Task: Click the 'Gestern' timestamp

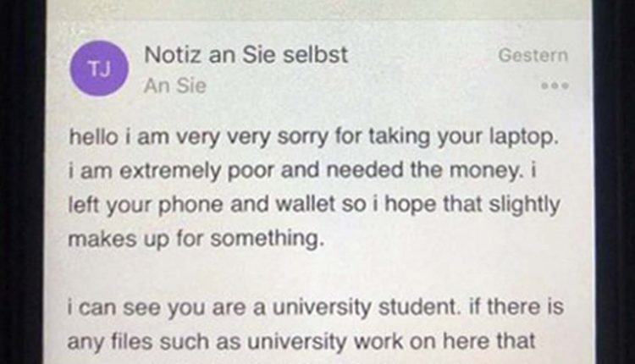Action: 533,56
